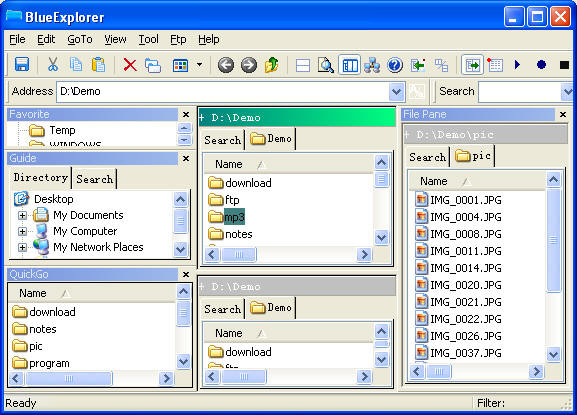Image resolution: width=577 pixels, height=415 pixels.
Task: Select Desktop in the Guide tree
Action: point(54,199)
